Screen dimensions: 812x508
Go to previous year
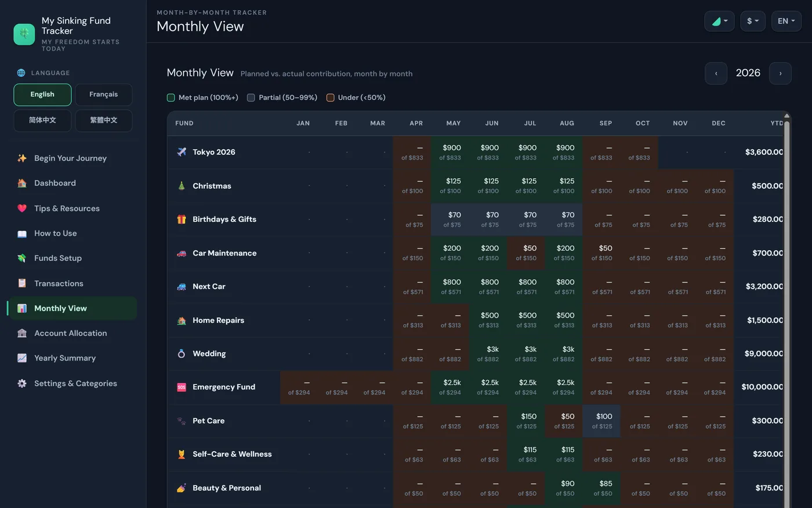point(716,73)
